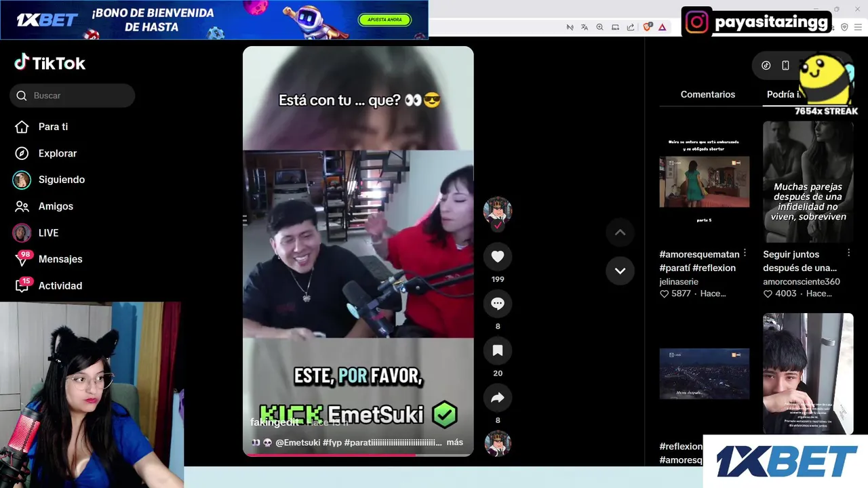
Task: Click the phone icon in top-right pill
Action: point(785,65)
